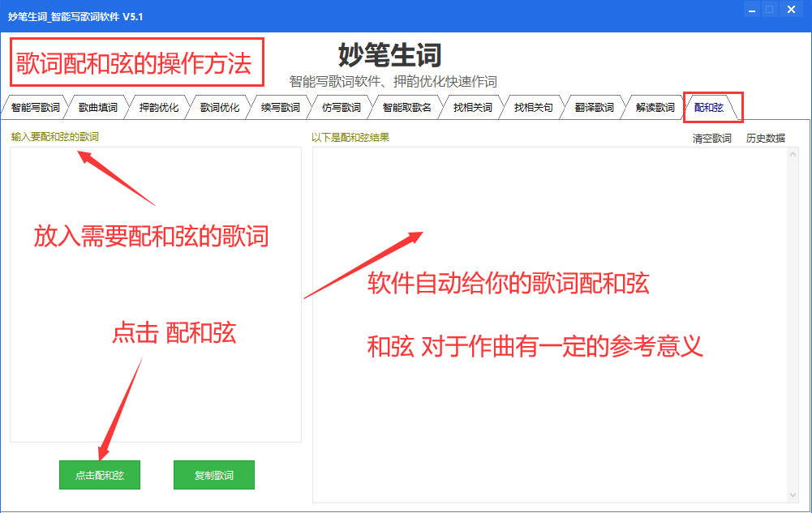Open the 解读歌词 tab
812x513 pixels.
click(x=655, y=108)
